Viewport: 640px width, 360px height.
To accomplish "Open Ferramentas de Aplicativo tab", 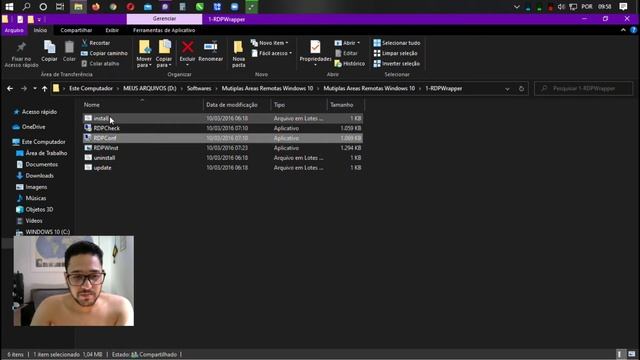I will (x=164, y=30).
